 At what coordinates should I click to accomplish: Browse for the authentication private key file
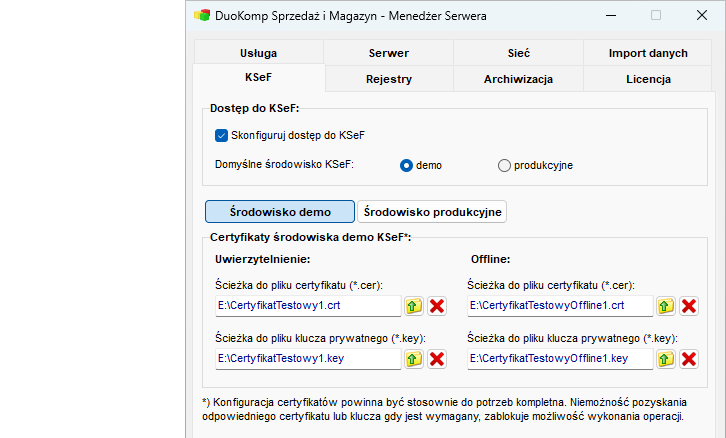click(413, 358)
